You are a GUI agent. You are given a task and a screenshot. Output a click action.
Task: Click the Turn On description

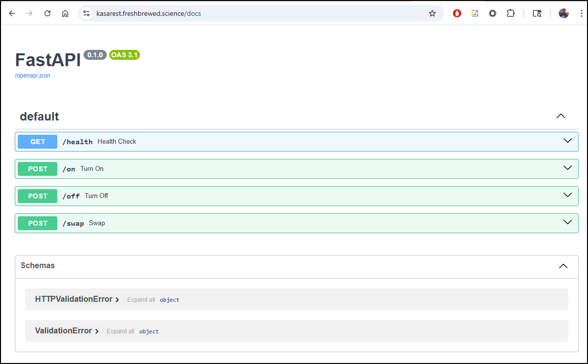[x=92, y=169]
